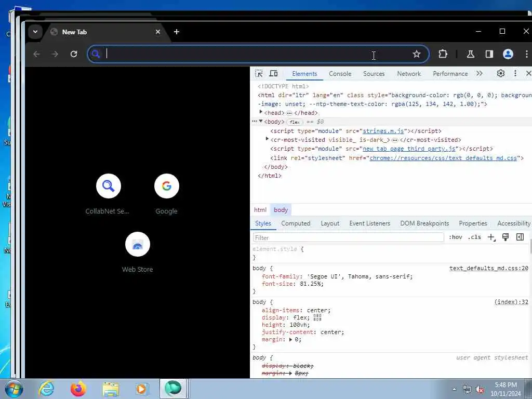Open the flexbox editor icon
Screen dimensions: 532x399
point(317,317)
